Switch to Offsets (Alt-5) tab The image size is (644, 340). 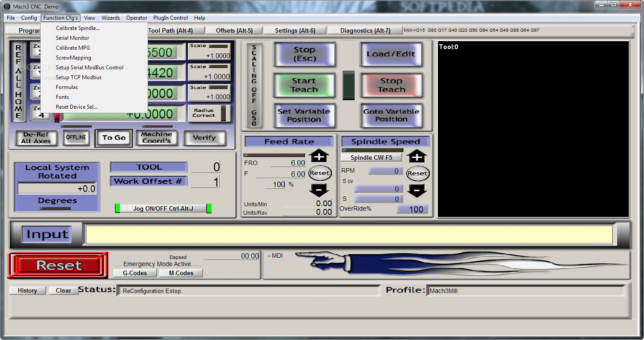click(x=234, y=30)
